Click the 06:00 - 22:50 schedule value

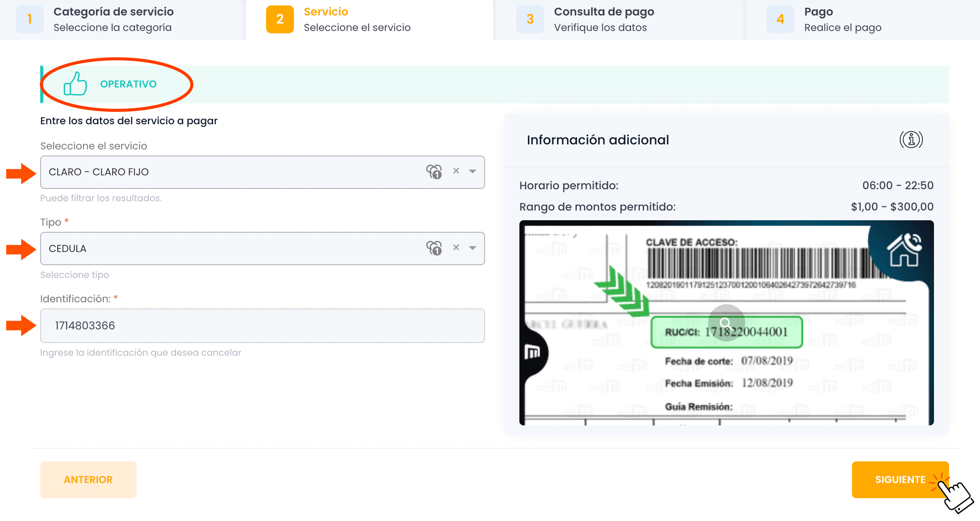[x=898, y=185]
